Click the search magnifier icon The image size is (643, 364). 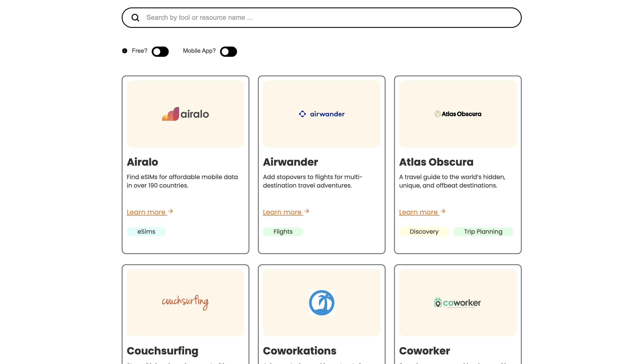pos(135,17)
